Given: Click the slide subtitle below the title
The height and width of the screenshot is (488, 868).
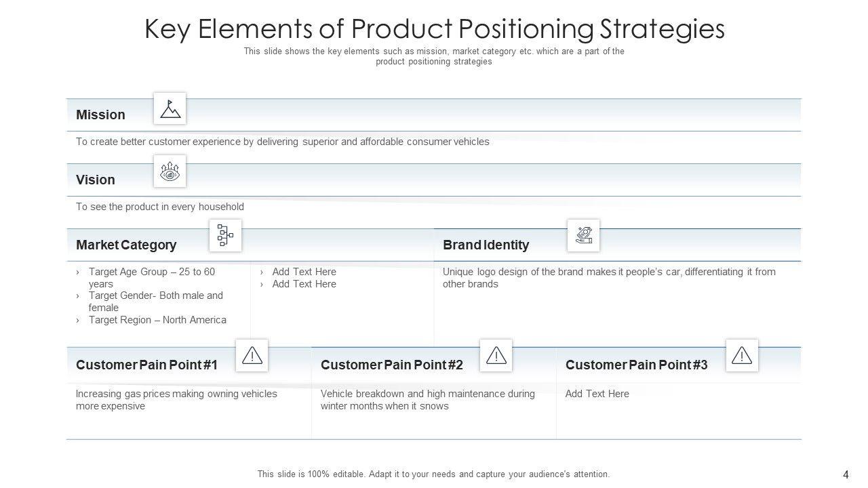Looking at the screenshot, I should 434,56.
